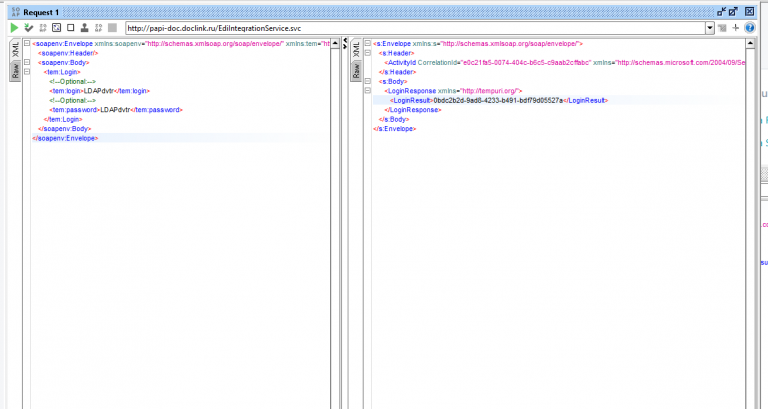Viewport: 768px width, 409px height.
Task: Click the first Optional comment line
Action: (72, 81)
